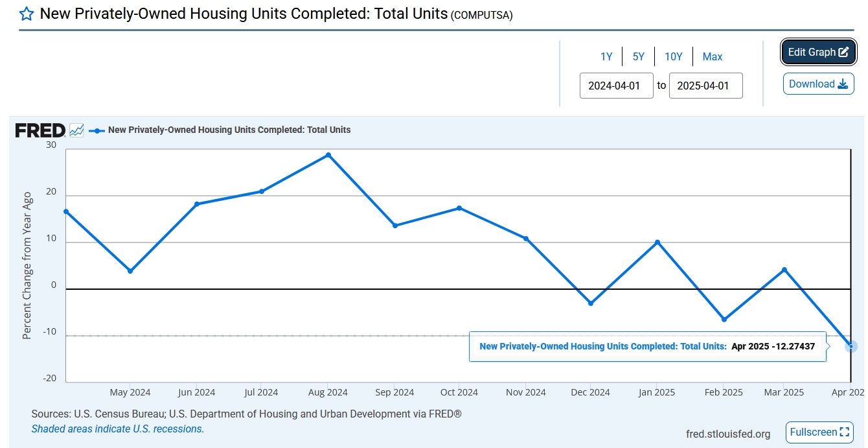The image size is (868, 448).
Task: Click the blue legend line marker
Action: click(97, 130)
